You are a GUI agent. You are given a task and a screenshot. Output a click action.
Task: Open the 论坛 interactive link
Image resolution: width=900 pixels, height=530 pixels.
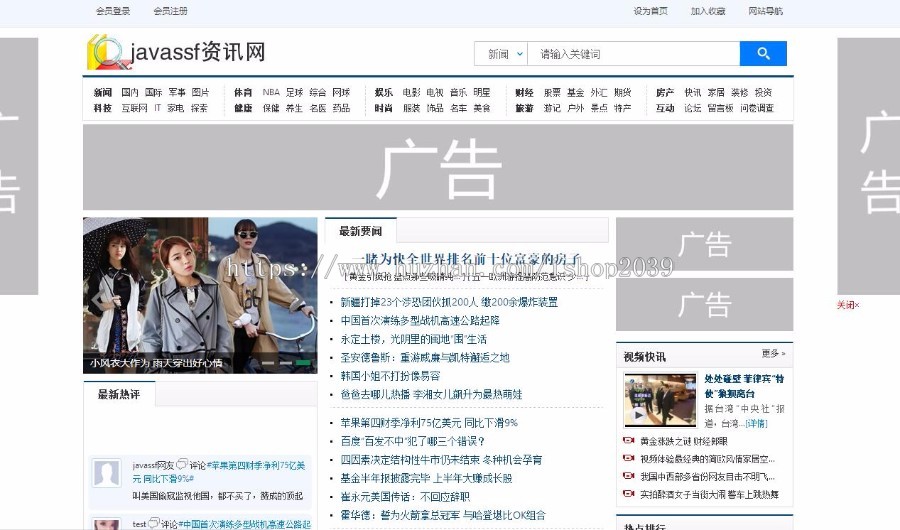pos(692,108)
